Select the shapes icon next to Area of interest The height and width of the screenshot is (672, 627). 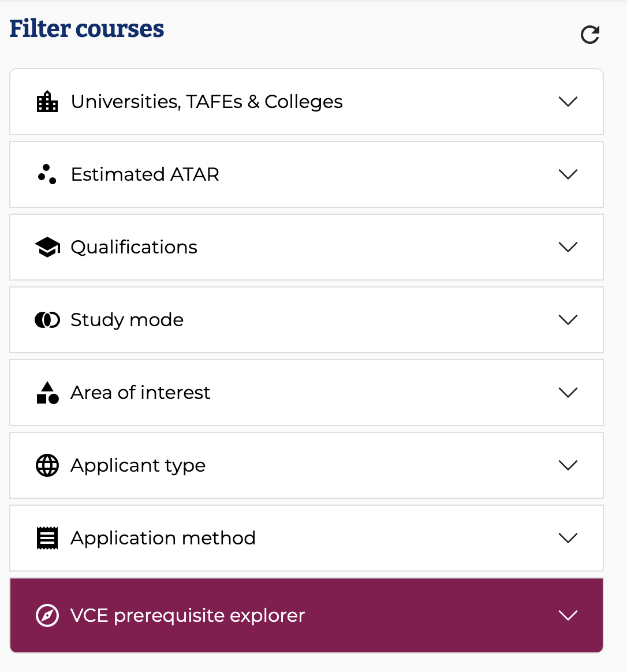(x=47, y=393)
